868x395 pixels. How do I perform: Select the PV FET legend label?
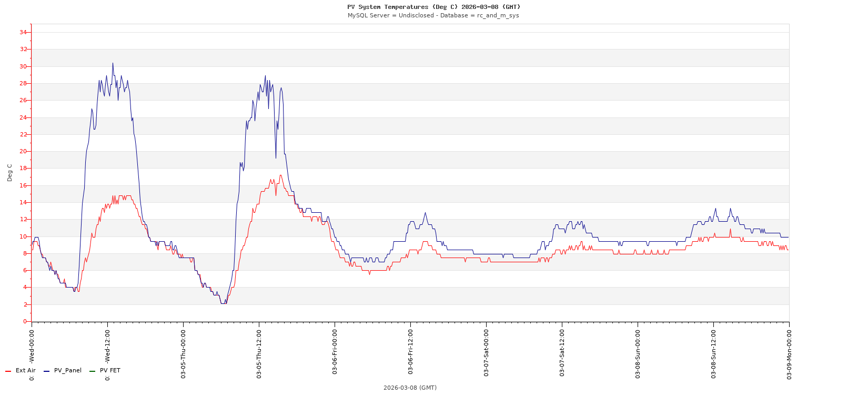click(110, 371)
